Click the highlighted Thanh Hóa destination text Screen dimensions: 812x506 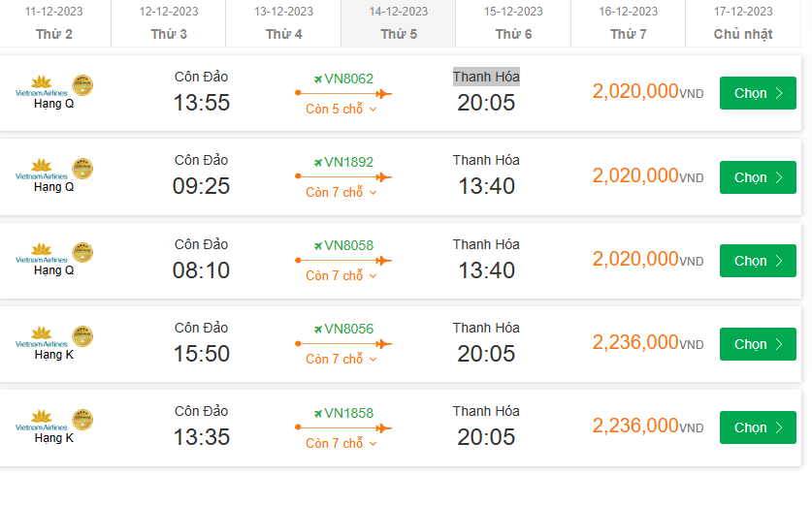(x=486, y=77)
